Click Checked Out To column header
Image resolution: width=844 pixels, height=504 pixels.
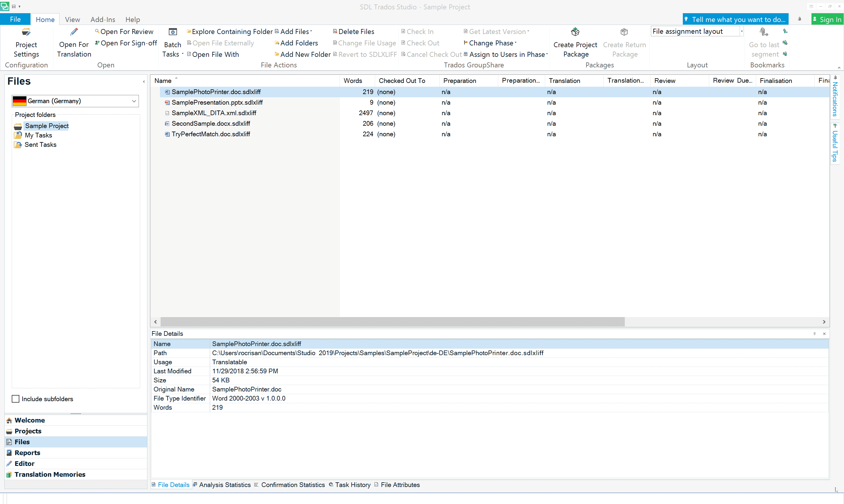click(407, 81)
